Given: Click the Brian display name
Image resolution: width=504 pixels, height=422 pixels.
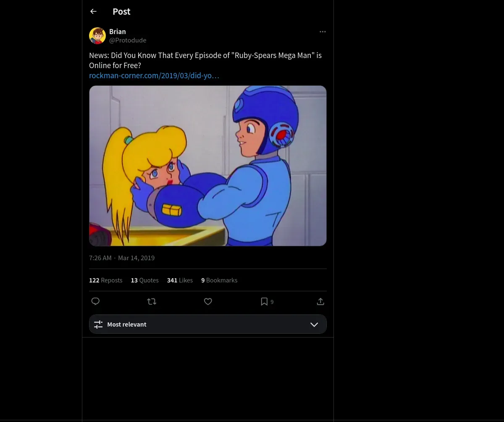Looking at the screenshot, I should (118, 32).
